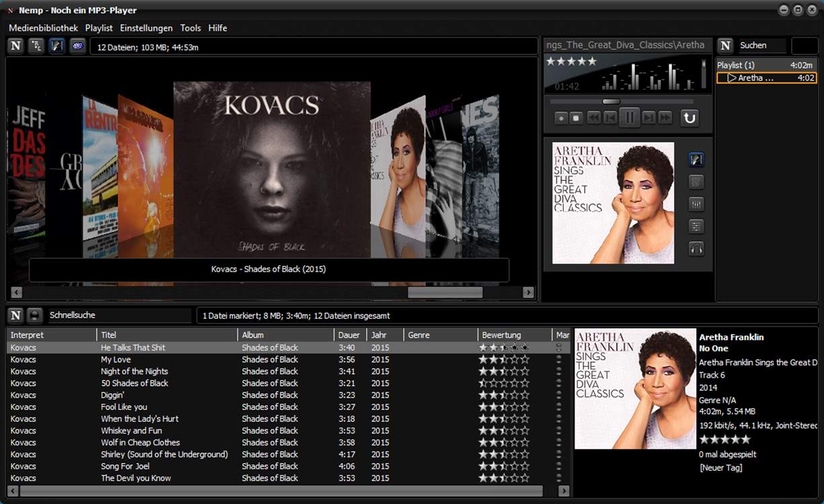
Task: Click the fast-forward button
Action: pos(665,118)
